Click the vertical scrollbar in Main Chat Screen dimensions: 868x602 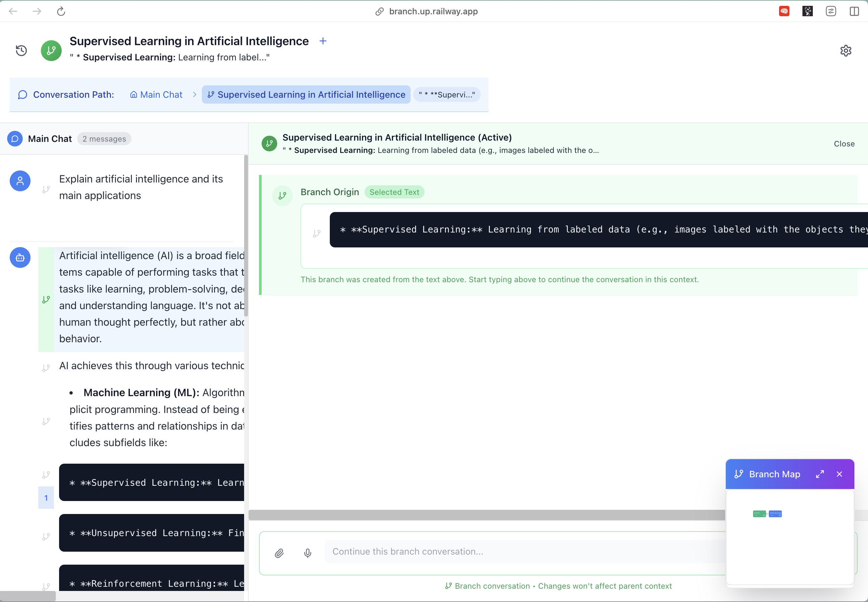click(x=246, y=236)
